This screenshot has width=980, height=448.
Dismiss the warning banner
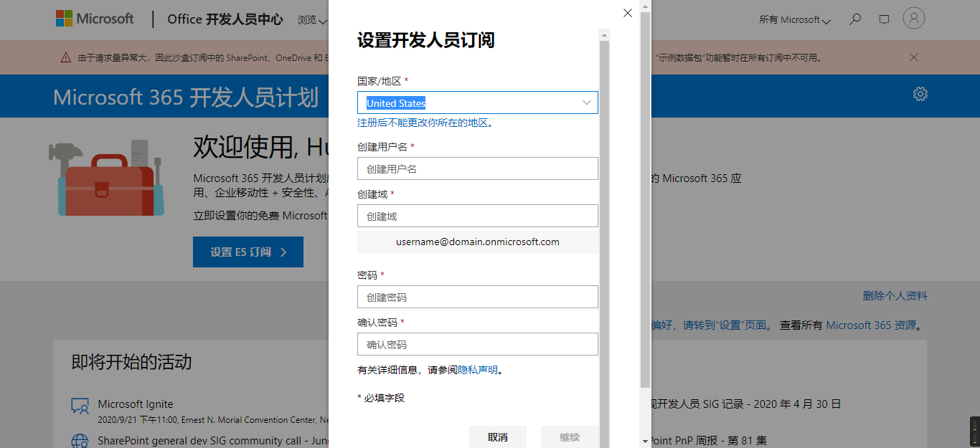click(x=913, y=57)
